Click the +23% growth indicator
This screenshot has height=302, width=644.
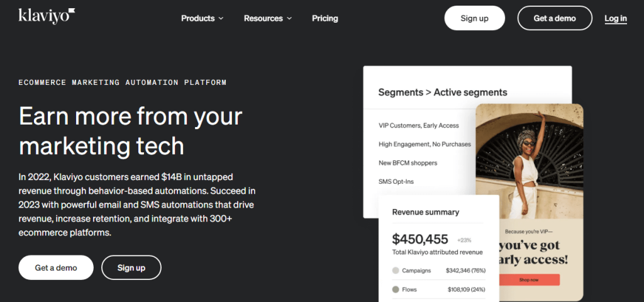point(464,240)
